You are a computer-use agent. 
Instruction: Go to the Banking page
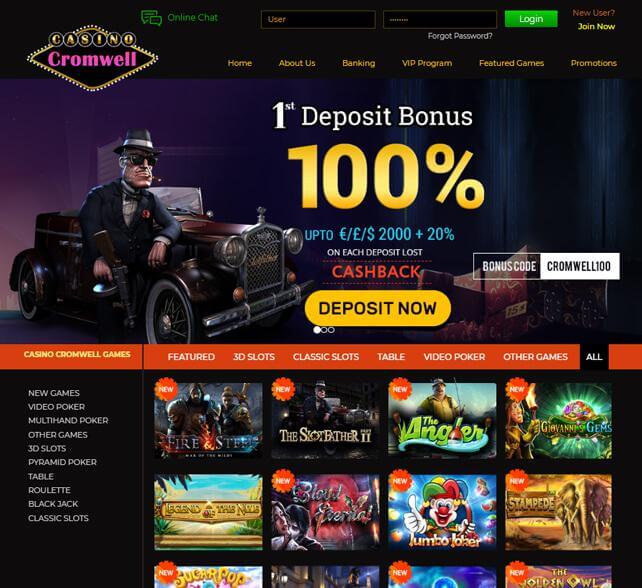pos(359,63)
